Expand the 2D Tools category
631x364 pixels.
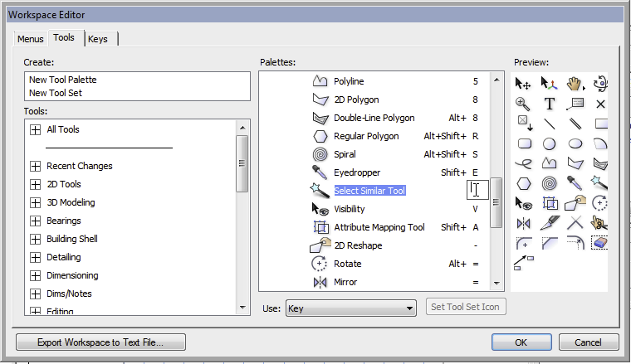tap(35, 184)
